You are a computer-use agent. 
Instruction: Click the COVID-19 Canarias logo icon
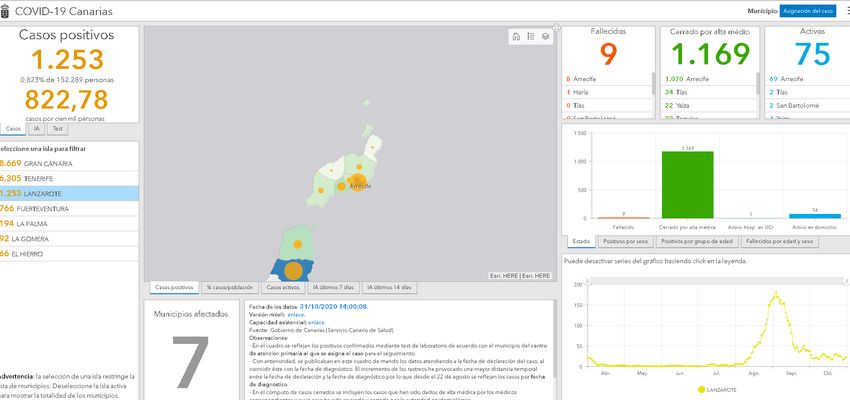[8, 11]
